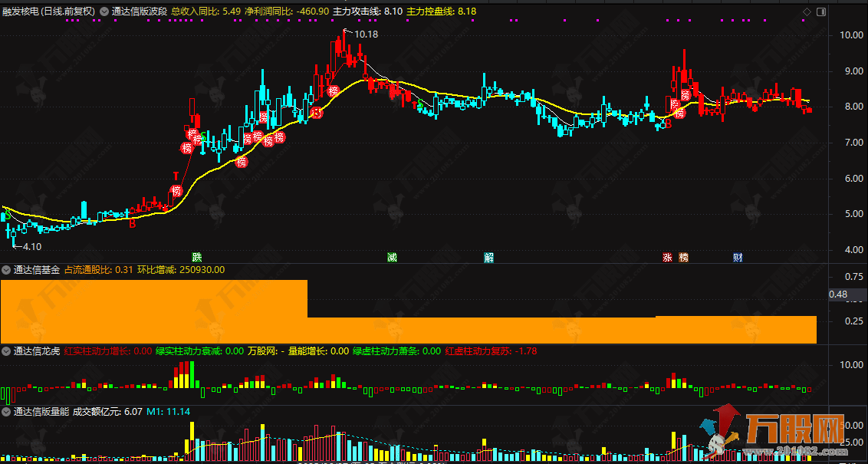This screenshot has height=464, width=868.
Task: Click the 10.18 peak price label
Action: [x=366, y=34]
